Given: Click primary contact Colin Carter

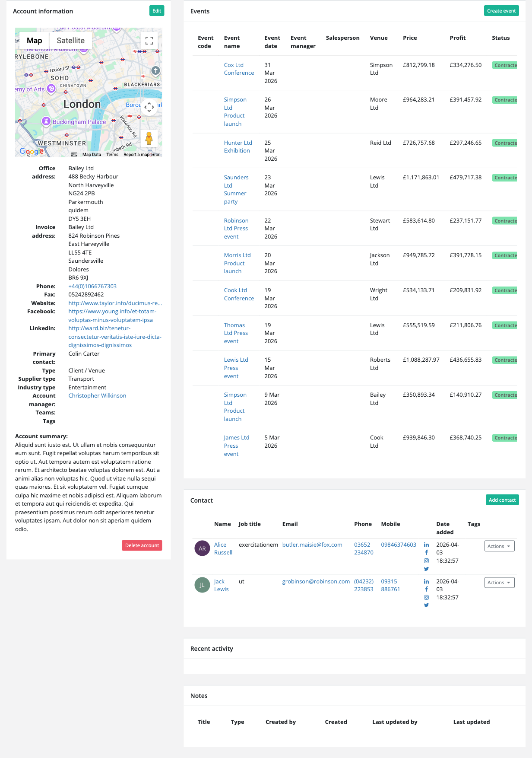Looking at the screenshot, I should tap(84, 354).
